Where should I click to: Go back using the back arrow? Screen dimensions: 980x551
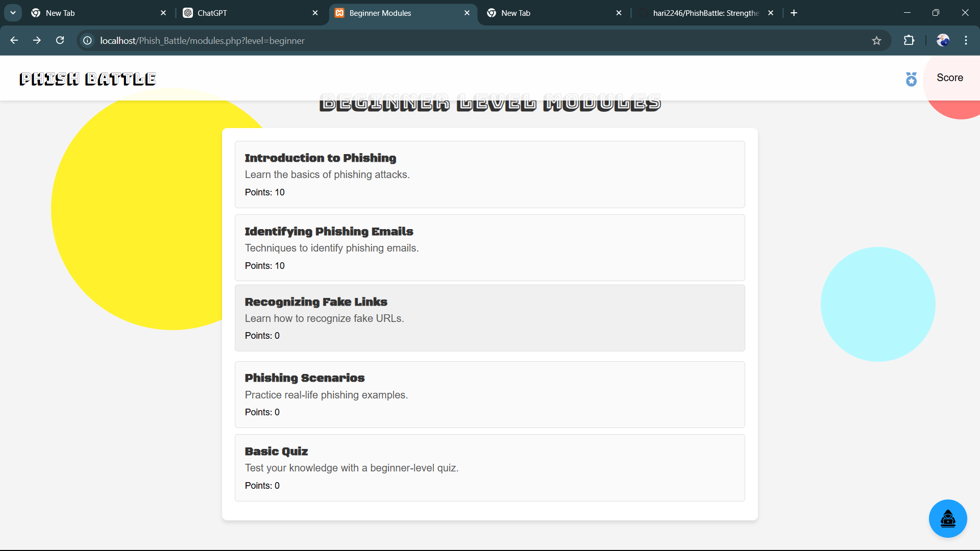tap(14, 41)
